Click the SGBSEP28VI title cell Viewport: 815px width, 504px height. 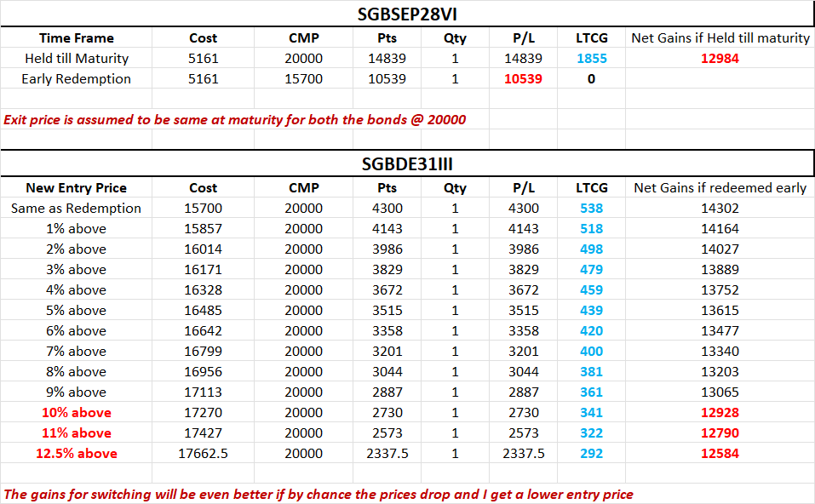coord(407,14)
